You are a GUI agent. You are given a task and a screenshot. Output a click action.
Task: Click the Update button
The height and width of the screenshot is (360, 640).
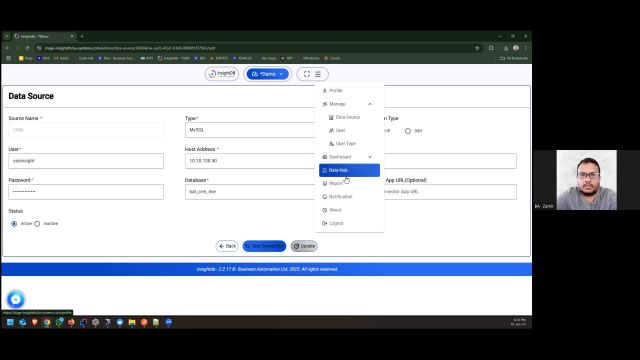(304, 246)
